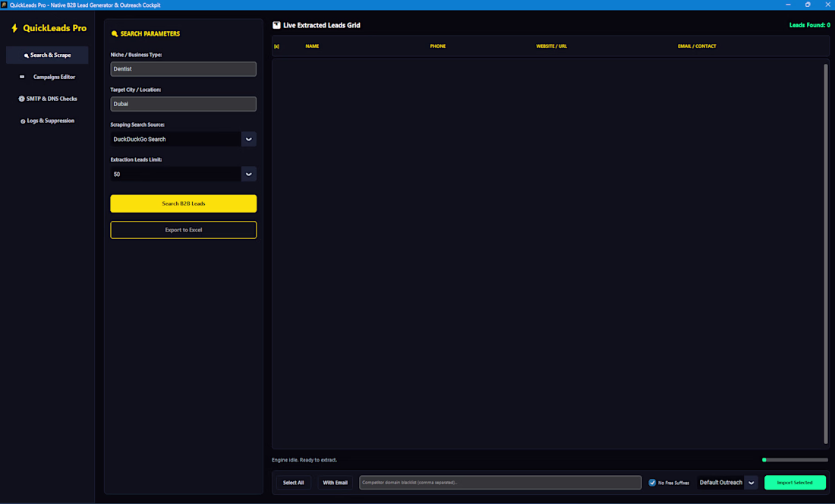Click the leads grid vertical scrollbar
Viewport: 835px width, 504px height.
[x=826, y=254]
